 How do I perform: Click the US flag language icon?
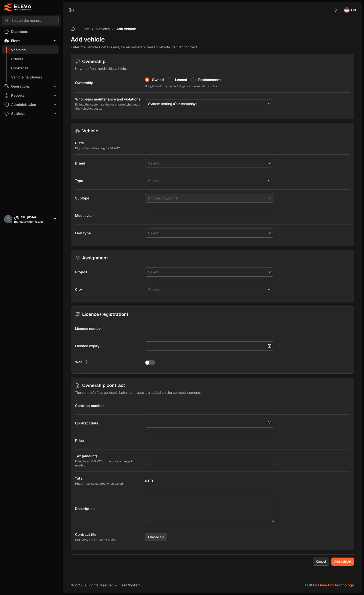coord(347,10)
